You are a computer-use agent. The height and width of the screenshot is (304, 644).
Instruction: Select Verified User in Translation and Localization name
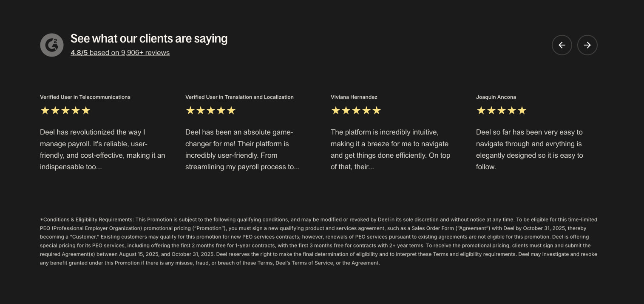(x=239, y=97)
